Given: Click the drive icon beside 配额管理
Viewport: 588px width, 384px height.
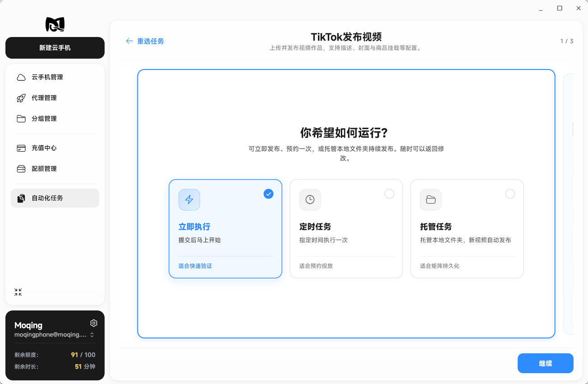Looking at the screenshot, I should (21, 169).
